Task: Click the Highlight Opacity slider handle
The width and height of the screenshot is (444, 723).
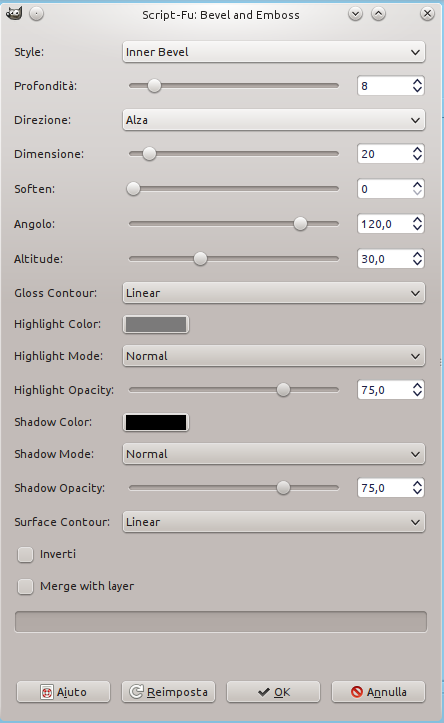Action: click(x=283, y=390)
